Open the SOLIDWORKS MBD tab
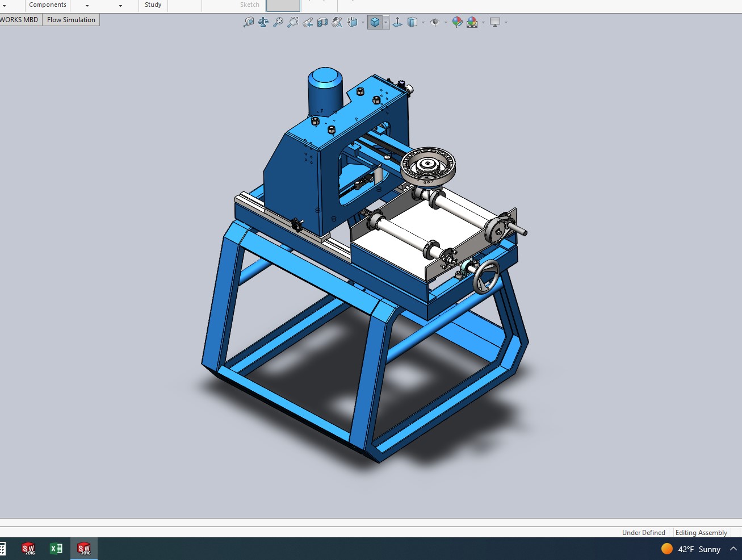This screenshot has width=742, height=560. point(19,20)
